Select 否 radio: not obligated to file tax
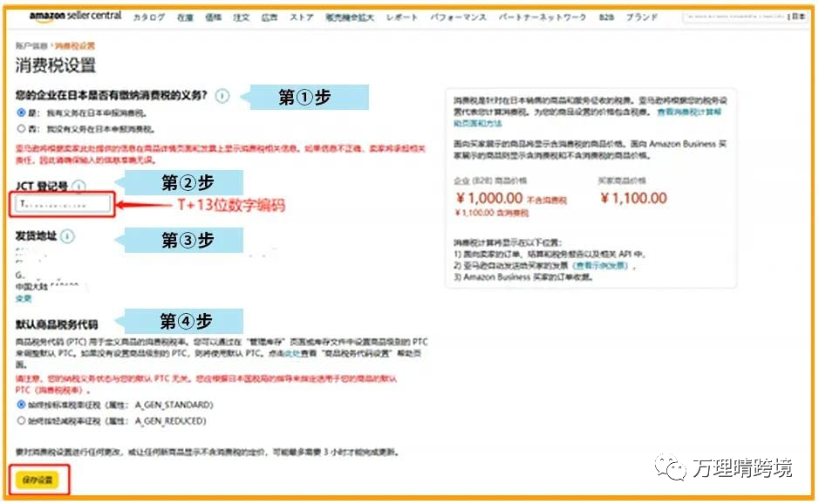Screen dimensions: 819x504 [22, 128]
